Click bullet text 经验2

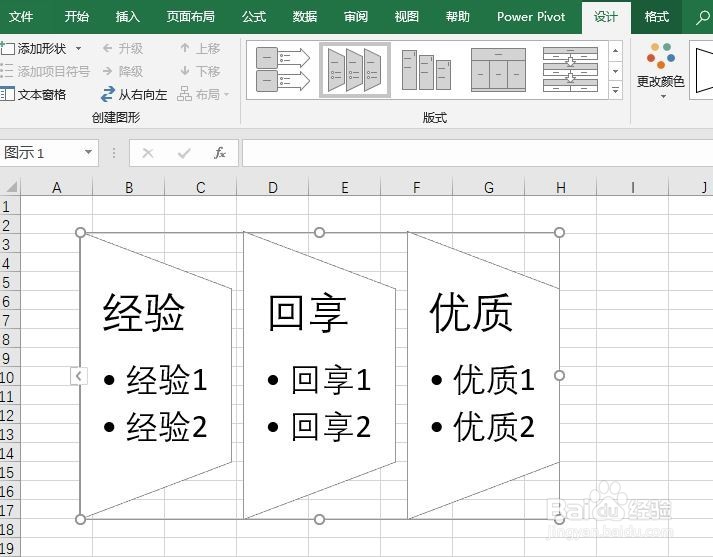pyautogui.click(x=167, y=427)
